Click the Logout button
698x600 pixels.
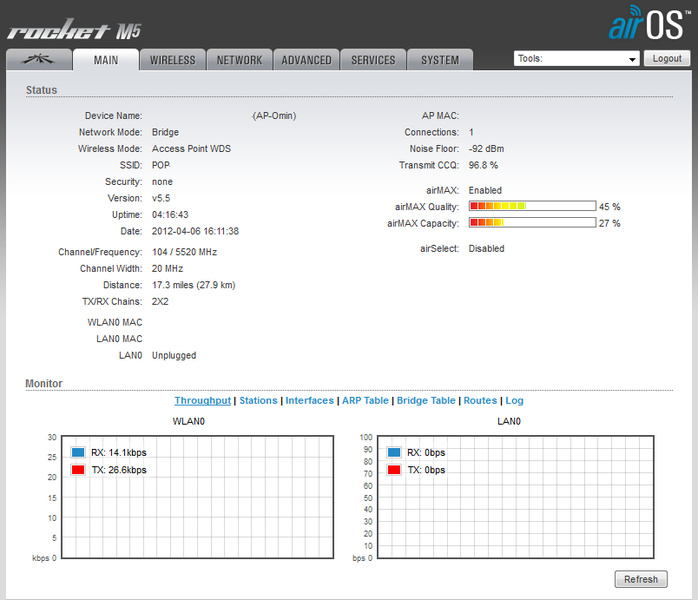(667, 58)
